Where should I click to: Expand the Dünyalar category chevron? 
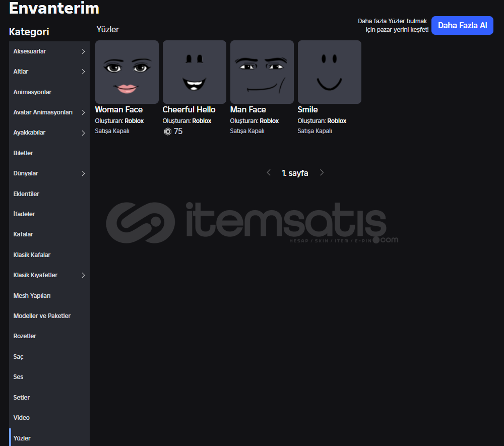click(83, 173)
